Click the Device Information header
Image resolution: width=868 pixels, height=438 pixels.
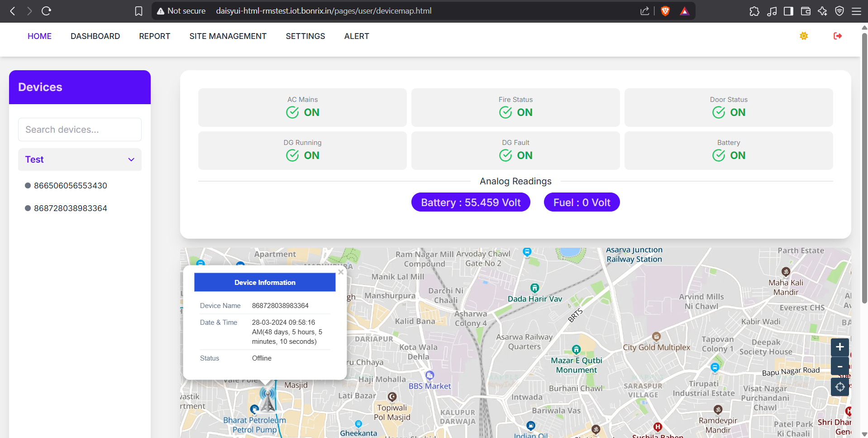265,282
